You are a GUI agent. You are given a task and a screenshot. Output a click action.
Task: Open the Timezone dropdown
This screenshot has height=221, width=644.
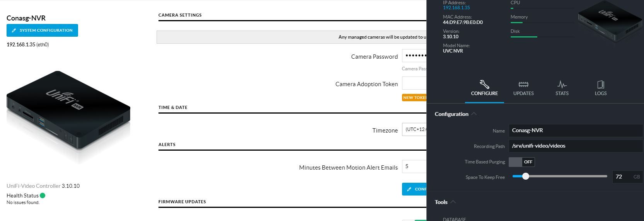coord(414,129)
